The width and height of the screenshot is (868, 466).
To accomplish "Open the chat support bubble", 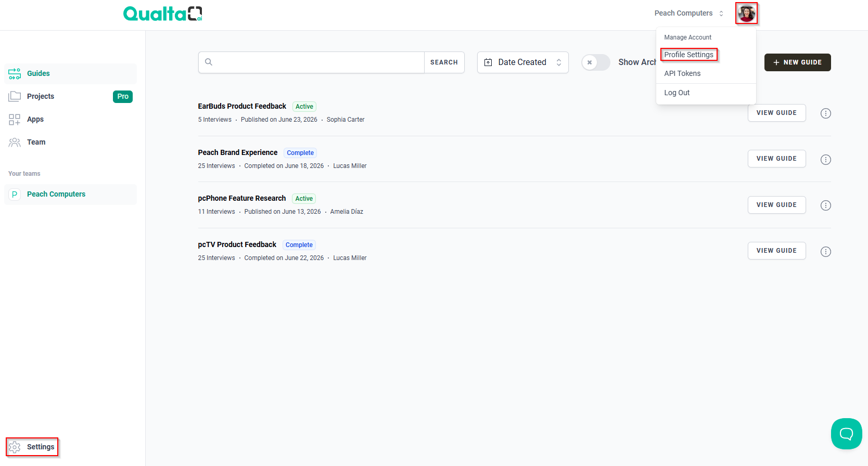I will [847, 434].
